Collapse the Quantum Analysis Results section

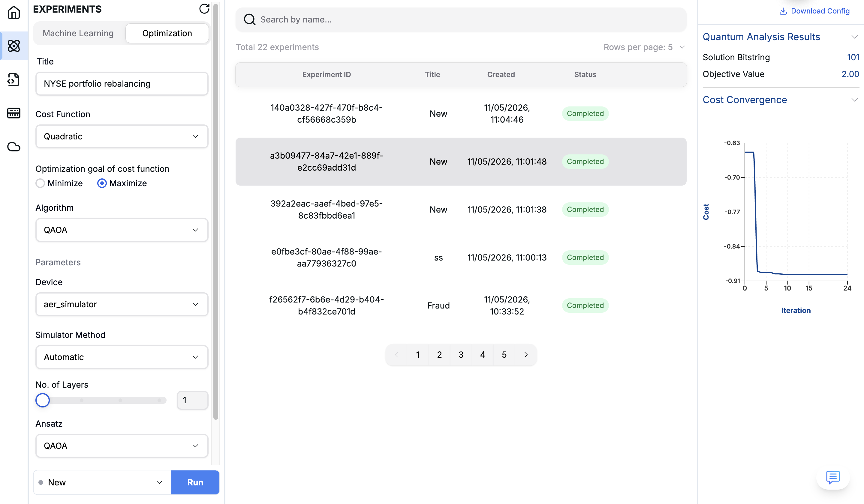(x=854, y=37)
